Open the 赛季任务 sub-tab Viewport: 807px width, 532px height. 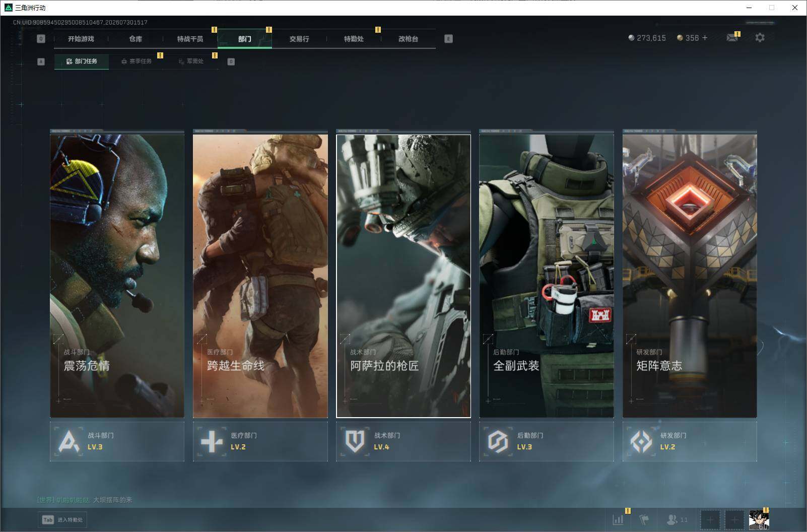point(136,61)
